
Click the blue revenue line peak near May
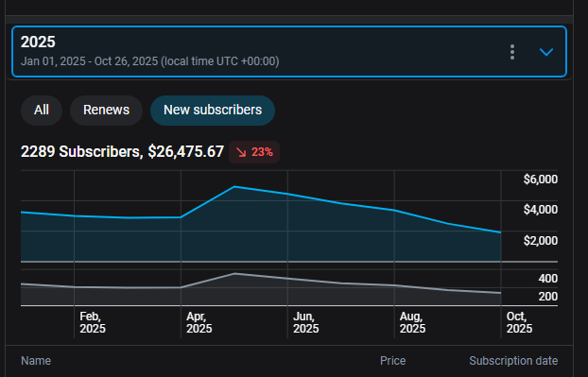234,186
